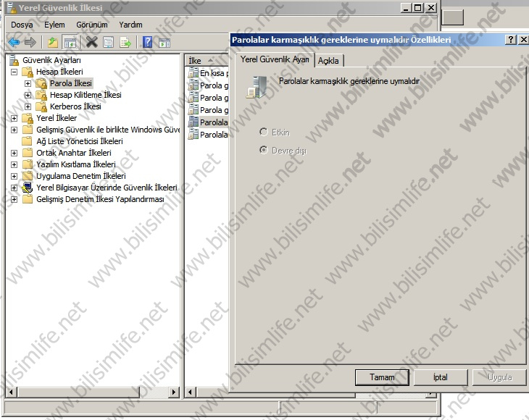Click the Tamam button
The width and height of the screenshot is (529, 420).
[382, 377]
